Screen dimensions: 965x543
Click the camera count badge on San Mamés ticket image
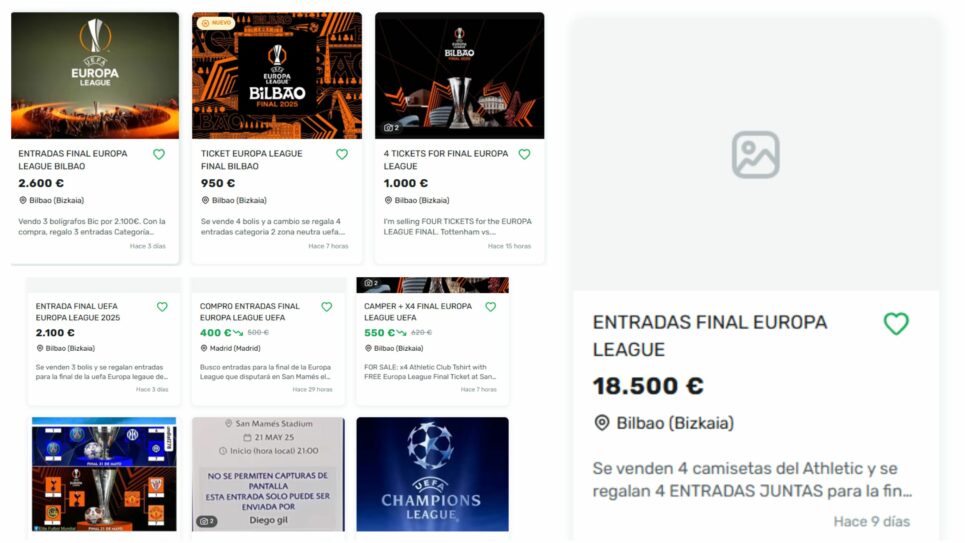pyautogui.click(x=206, y=521)
